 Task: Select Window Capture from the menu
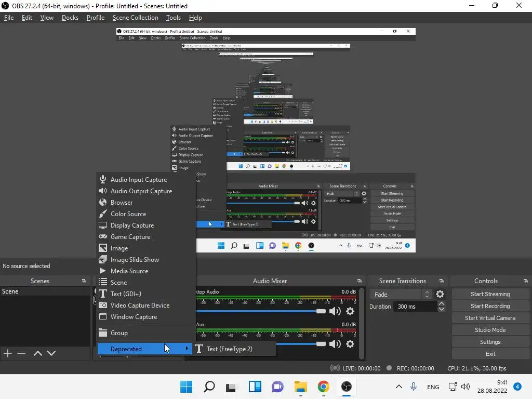pyautogui.click(x=146, y=317)
